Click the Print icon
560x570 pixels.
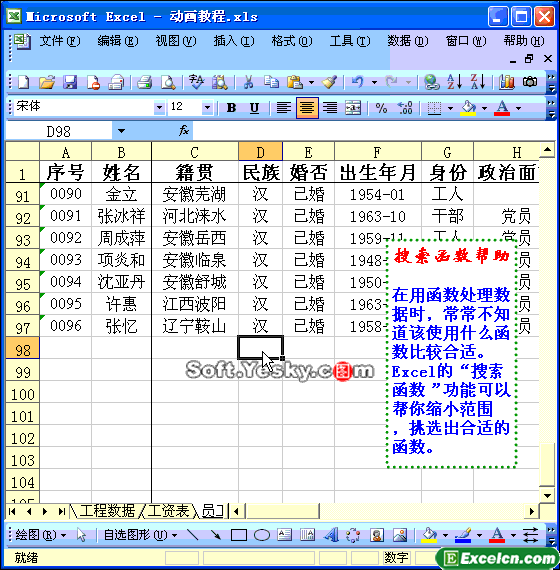click(144, 82)
